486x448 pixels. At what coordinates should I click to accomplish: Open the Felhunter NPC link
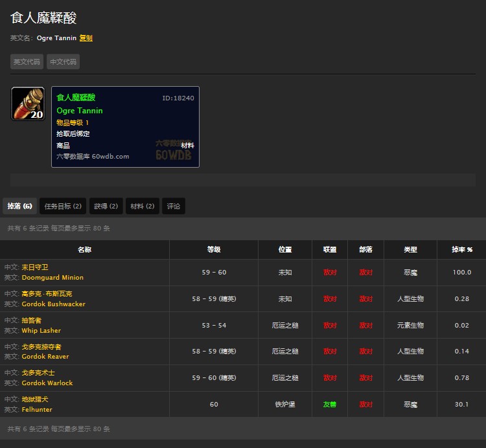click(37, 410)
